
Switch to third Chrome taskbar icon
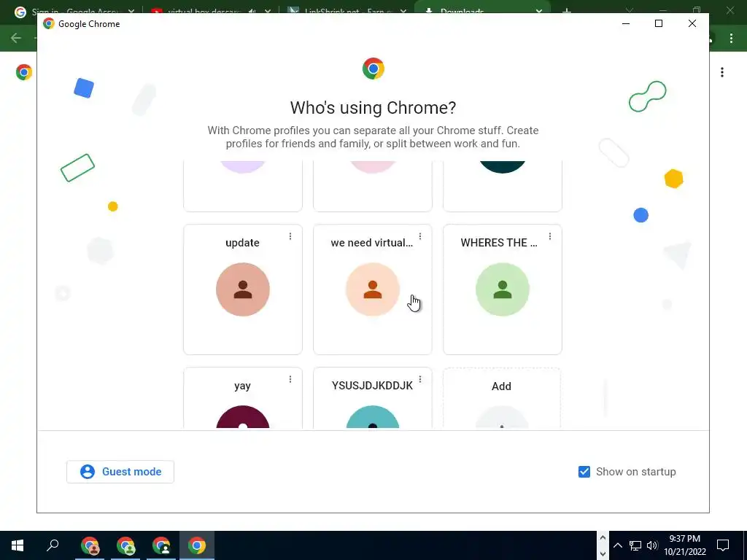point(161,545)
